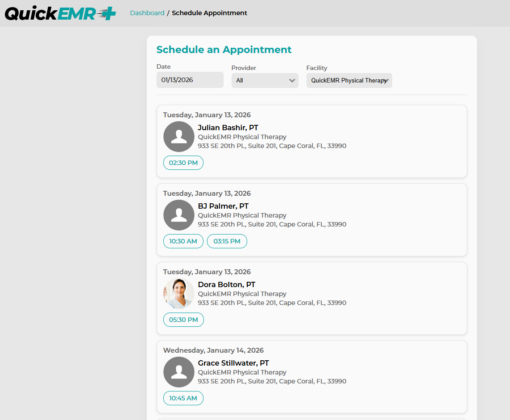The height and width of the screenshot is (420, 510).
Task: Select Julian Bashir's 02:30 PM slot
Action: coord(183,163)
